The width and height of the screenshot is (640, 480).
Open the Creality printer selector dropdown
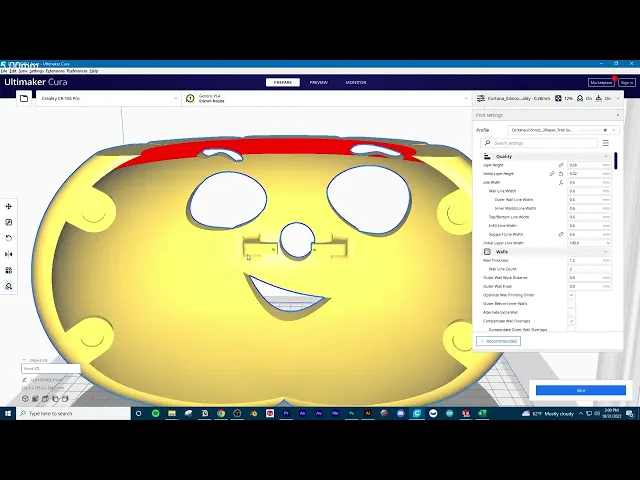click(108, 98)
